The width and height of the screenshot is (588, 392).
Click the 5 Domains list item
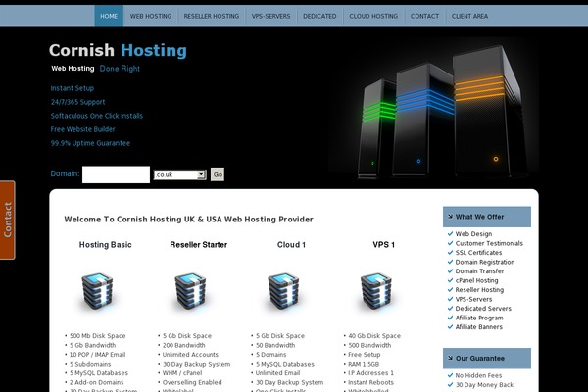pyautogui.click(x=270, y=355)
